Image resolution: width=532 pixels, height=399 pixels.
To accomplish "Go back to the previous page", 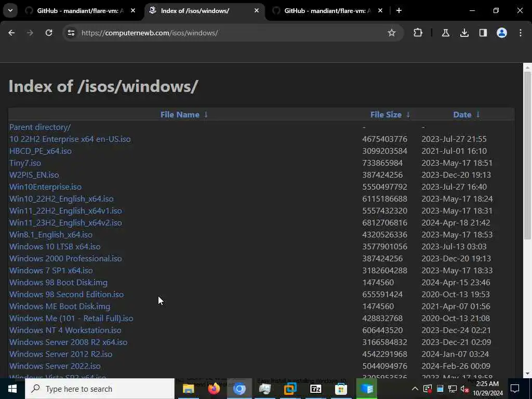I will (11, 33).
